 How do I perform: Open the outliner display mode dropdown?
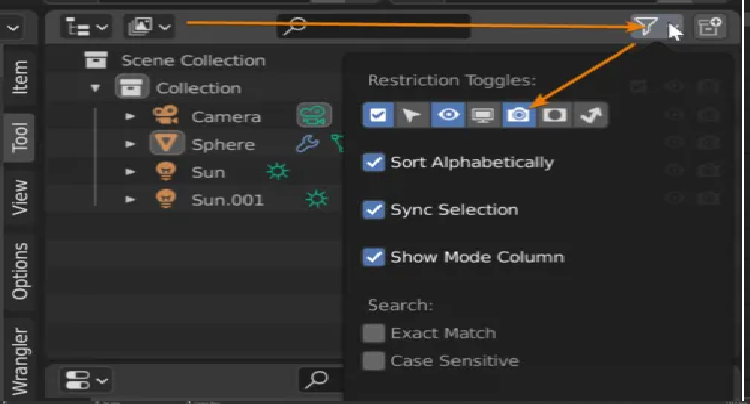tap(148, 27)
